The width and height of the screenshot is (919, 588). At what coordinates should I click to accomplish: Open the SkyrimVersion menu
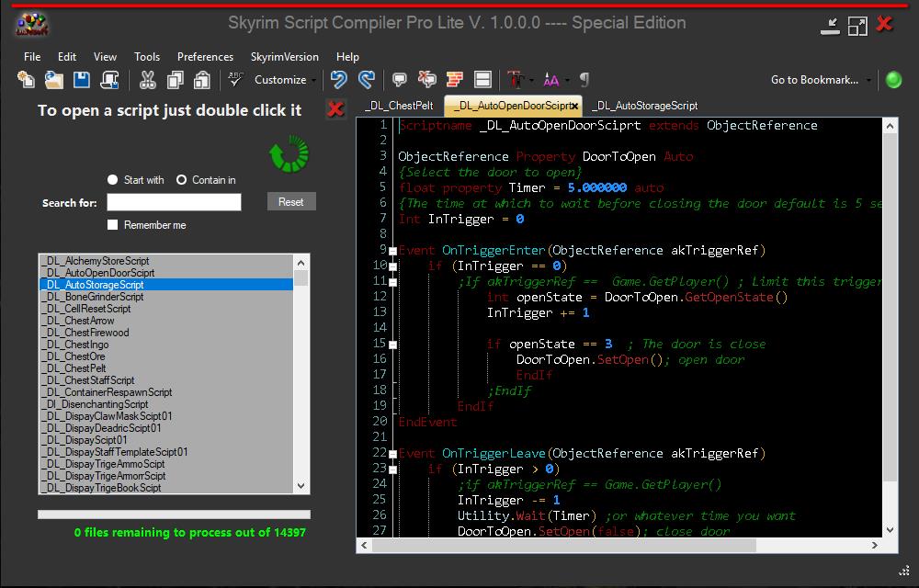tap(285, 57)
